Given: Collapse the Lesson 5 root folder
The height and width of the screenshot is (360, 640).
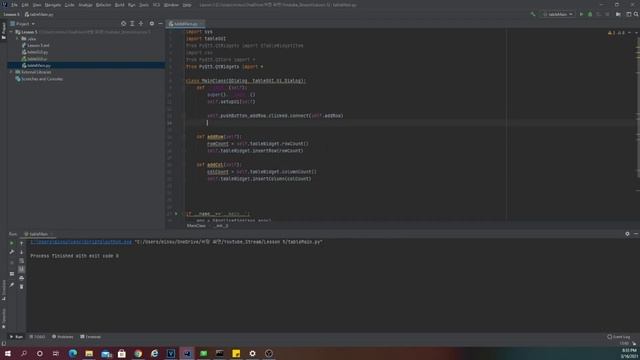Looking at the screenshot, I should coord(11,32).
